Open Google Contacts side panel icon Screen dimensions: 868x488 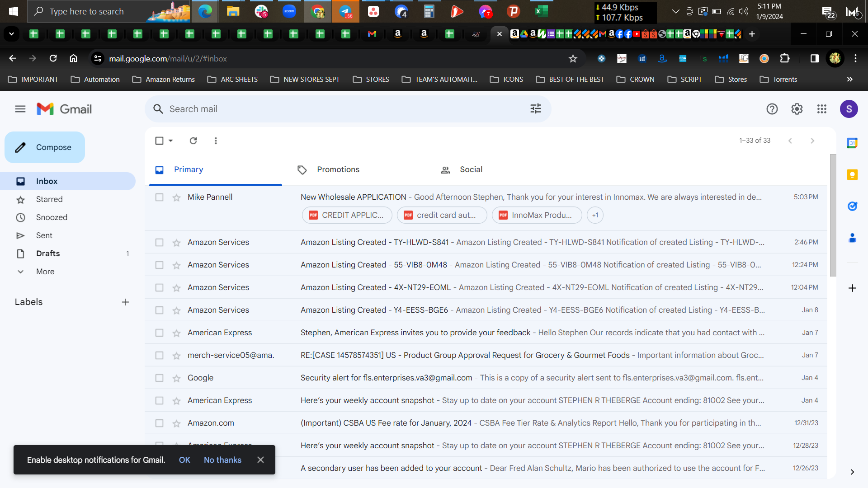(852, 238)
